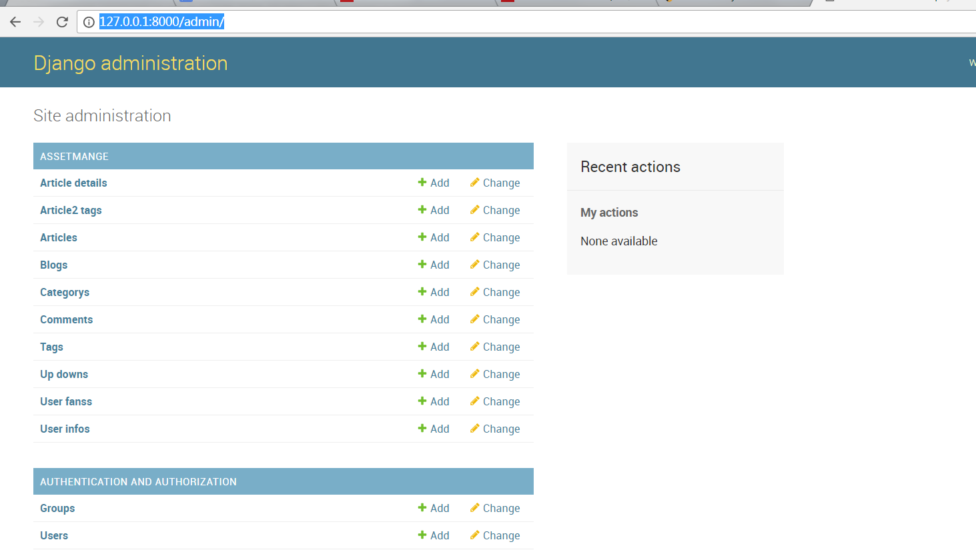Open the Up downs model list

click(x=64, y=374)
